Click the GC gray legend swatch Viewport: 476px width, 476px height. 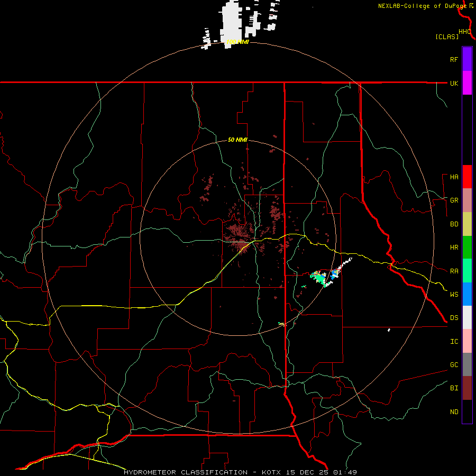(x=467, y=364)
